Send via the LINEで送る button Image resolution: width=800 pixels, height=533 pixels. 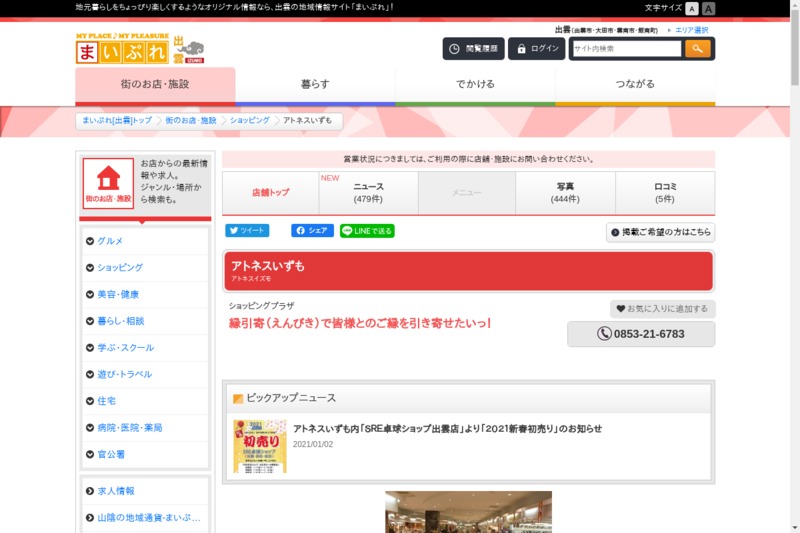[x=367, y=230]
